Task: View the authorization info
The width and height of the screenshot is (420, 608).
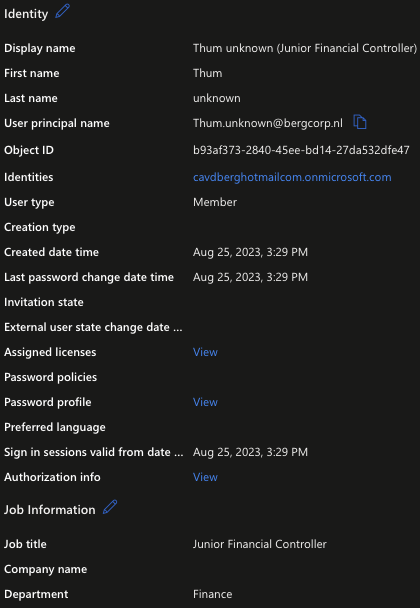Action: click(x=205, y=477)
